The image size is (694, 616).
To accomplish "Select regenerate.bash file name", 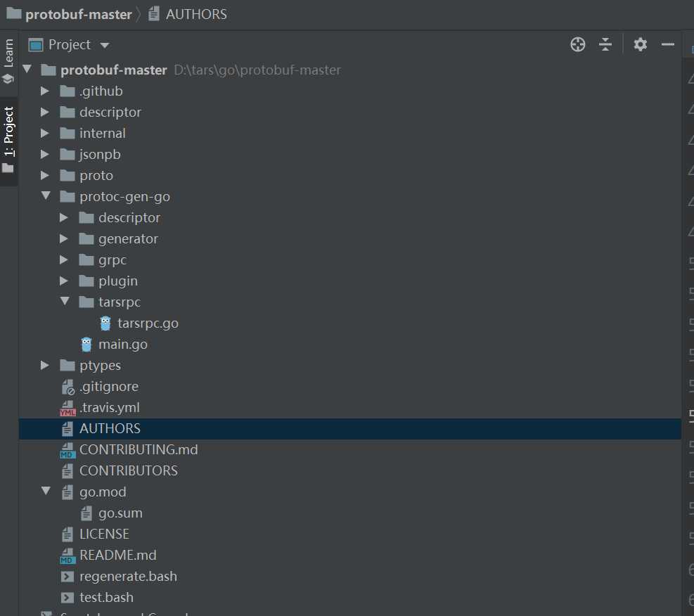I will 128,577.
